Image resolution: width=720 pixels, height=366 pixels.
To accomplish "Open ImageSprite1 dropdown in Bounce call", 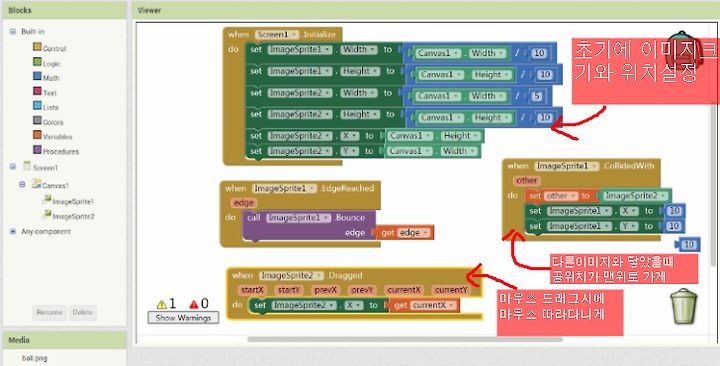I will (298, 218).
